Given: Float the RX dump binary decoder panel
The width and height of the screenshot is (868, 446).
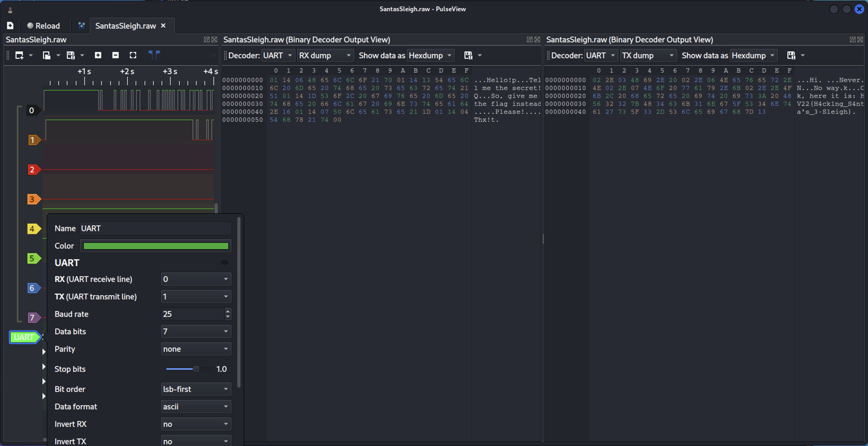Looking at the screenshot, I should coord(530,40).
